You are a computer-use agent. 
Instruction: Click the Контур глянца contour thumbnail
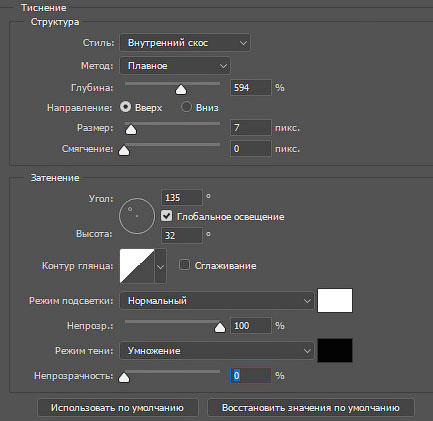pyautogui.click(x=137, y=266)
